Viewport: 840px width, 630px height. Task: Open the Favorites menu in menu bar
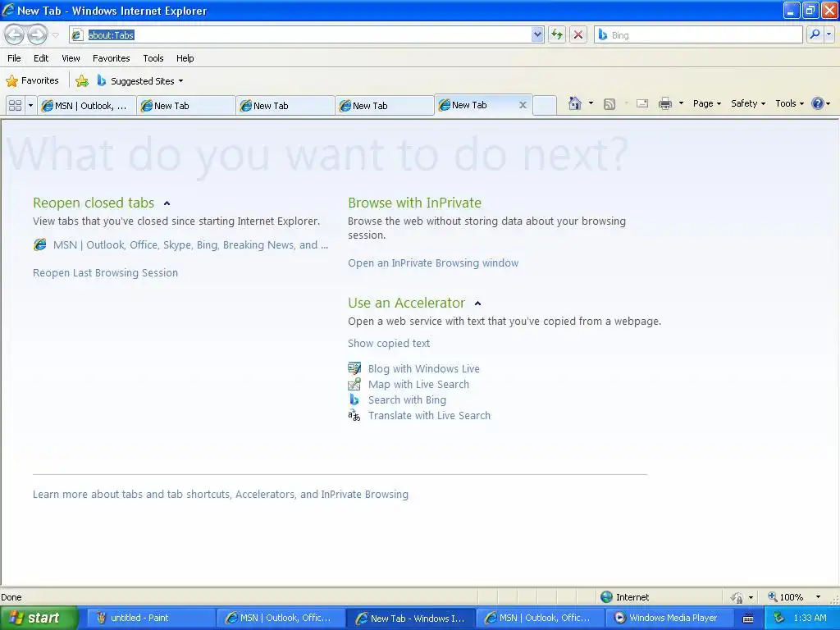click(x=111, y=58)
